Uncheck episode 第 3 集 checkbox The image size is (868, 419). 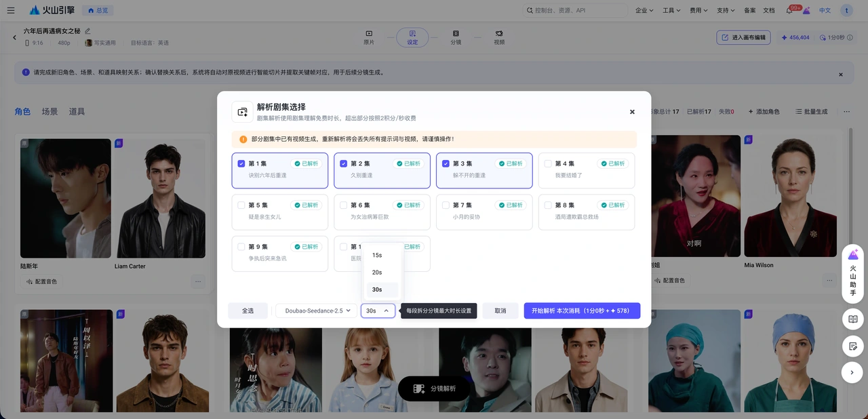[x=446, y=163]
